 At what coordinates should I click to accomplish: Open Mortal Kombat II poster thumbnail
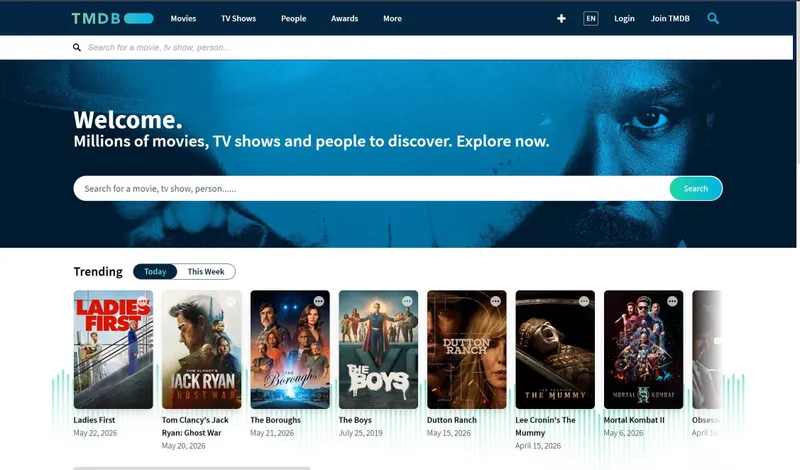(x=643, y=350)
